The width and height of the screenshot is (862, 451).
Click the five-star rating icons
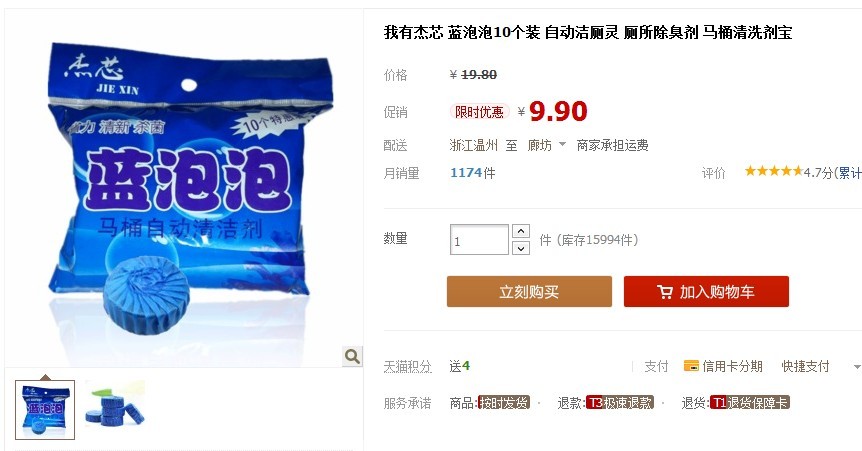click(x=773, y=172)
